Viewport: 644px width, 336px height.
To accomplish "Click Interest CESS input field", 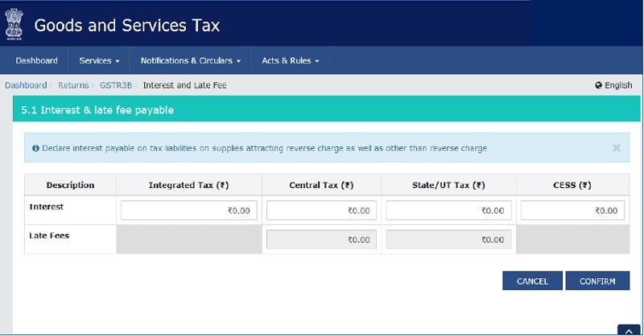I will [x=572, y=211].
